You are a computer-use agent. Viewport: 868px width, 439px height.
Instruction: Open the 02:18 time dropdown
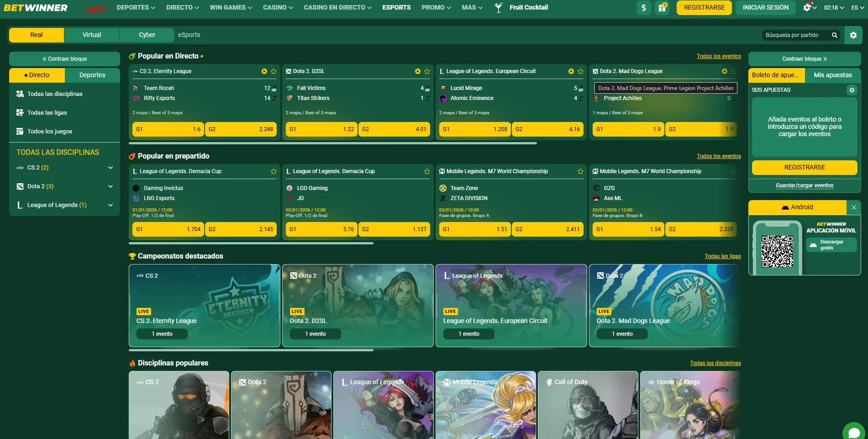pyautogui.click(x=834, y=8)
